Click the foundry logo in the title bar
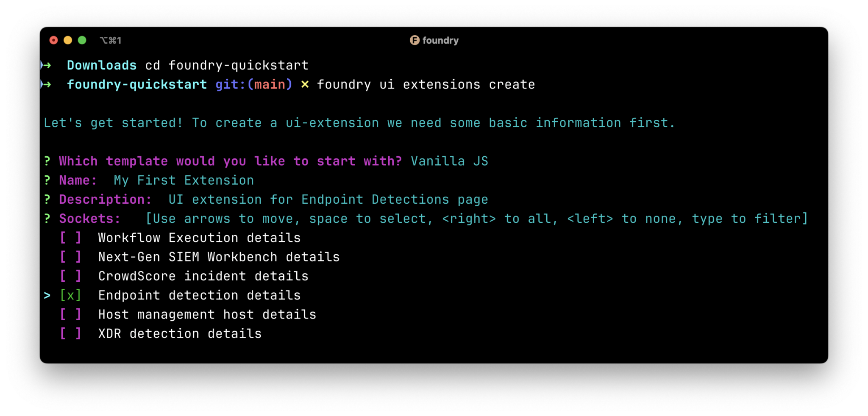Viewport: 868px width, 416px height. click(414, 41)
